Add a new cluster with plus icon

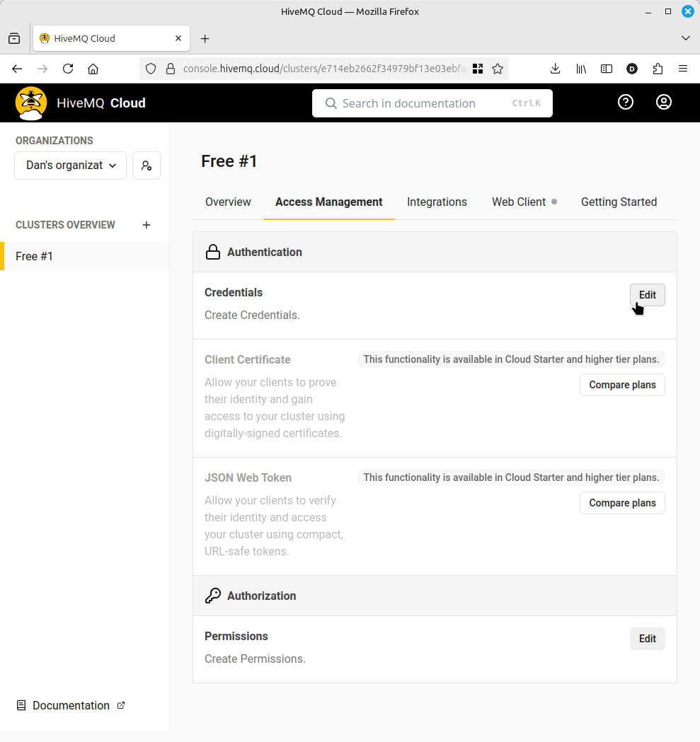pyautogui.click(x=147, y=225)
